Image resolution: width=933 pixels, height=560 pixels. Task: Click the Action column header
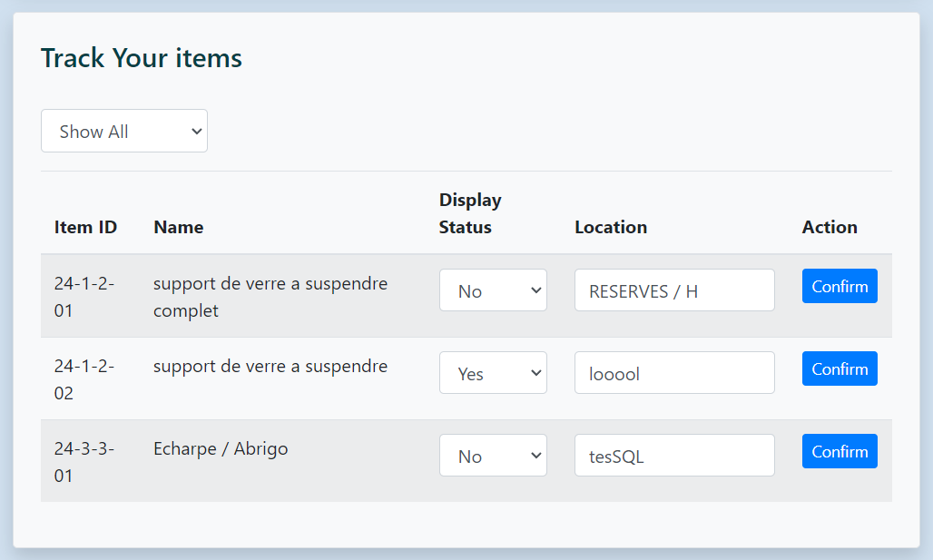830,227
